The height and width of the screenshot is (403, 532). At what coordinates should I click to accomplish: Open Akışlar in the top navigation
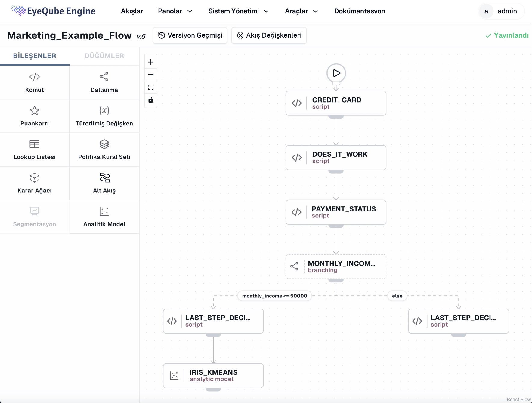pos(132,11)
